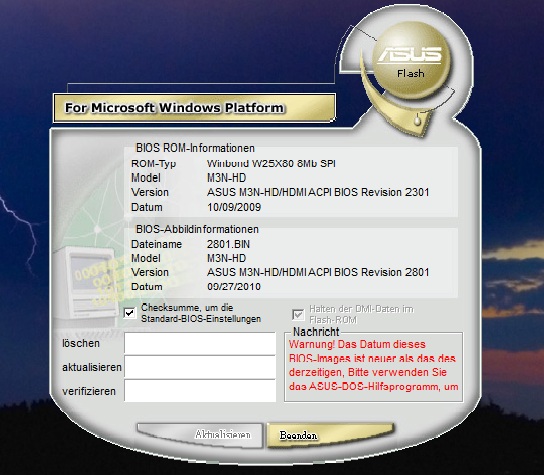The width and height of the screenshot is (544, 475).
Task: Click the löschen progress bar
Action: tap(200, 343)
